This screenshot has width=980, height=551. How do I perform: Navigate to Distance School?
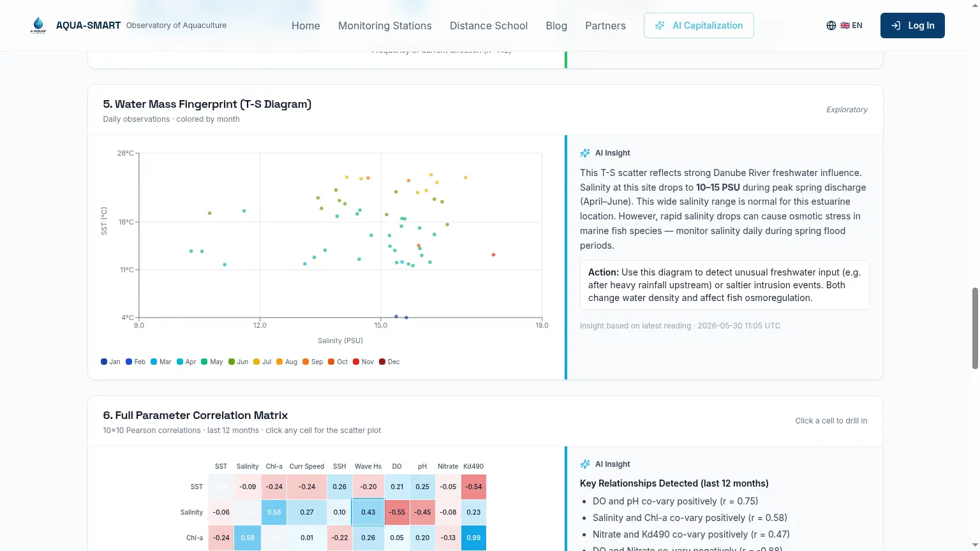pyautogui.click(x=489, y=26)
